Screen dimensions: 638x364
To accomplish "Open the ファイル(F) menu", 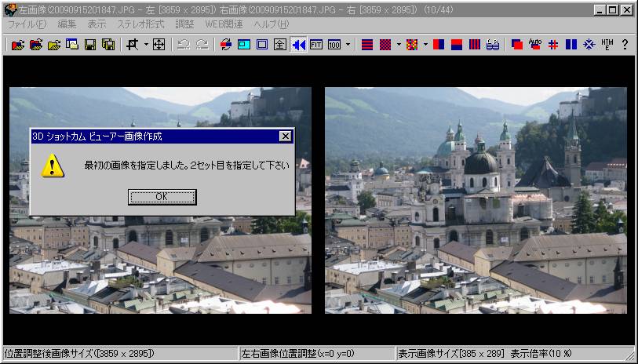I will tap(27, 24).
